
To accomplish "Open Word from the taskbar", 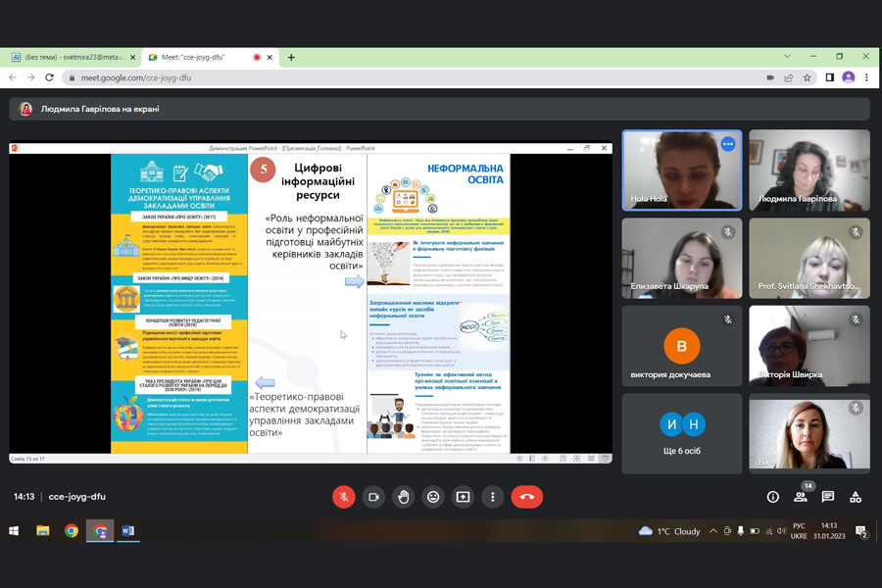I will [128, 530].
